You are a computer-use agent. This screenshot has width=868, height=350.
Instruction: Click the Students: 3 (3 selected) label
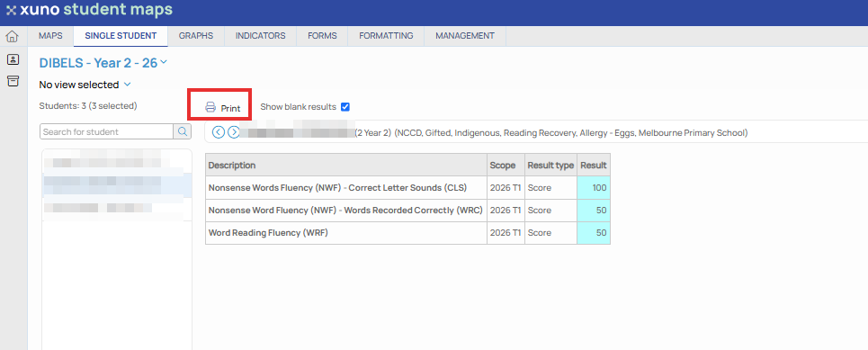[88, 105]
